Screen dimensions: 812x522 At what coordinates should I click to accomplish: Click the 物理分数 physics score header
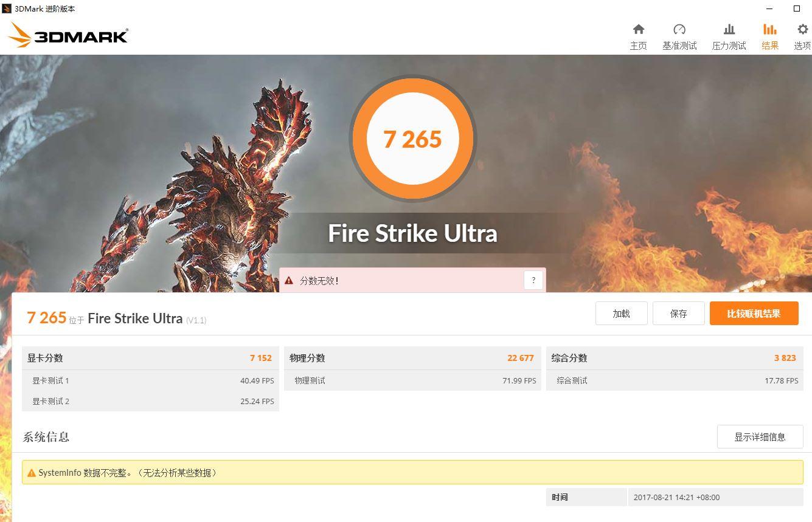(x=307, y=358)
